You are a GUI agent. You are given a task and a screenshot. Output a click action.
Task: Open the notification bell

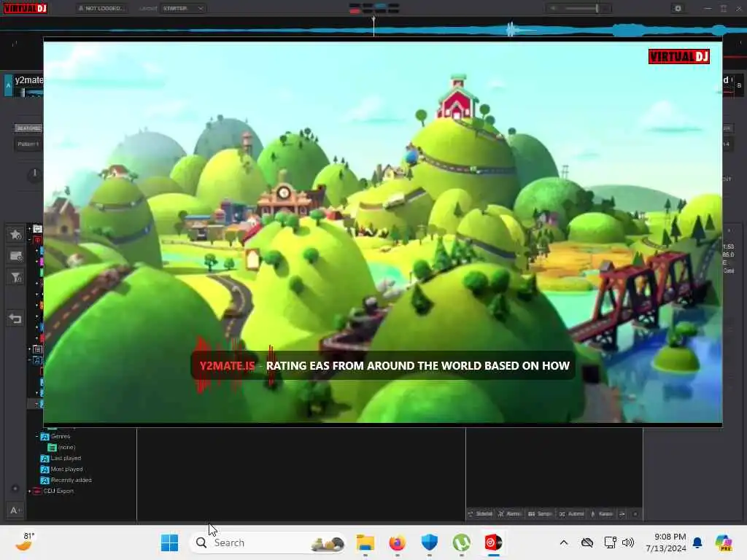click(x=697, y=542)
